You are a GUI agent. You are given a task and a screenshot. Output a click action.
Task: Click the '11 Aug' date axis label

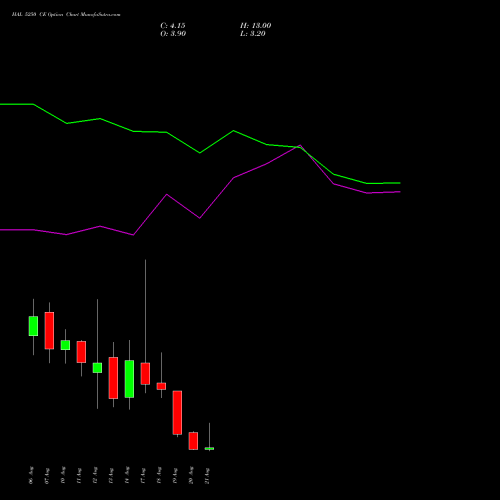79,475
